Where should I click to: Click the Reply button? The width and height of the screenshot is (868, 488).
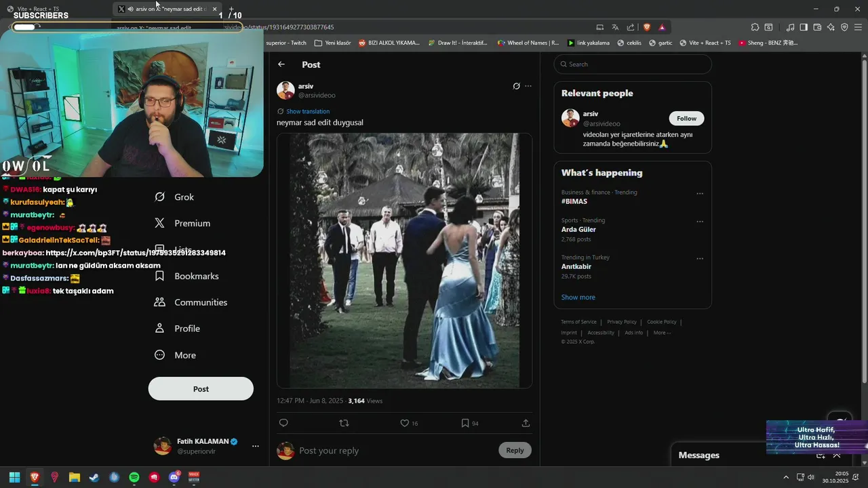coord(515,450)
